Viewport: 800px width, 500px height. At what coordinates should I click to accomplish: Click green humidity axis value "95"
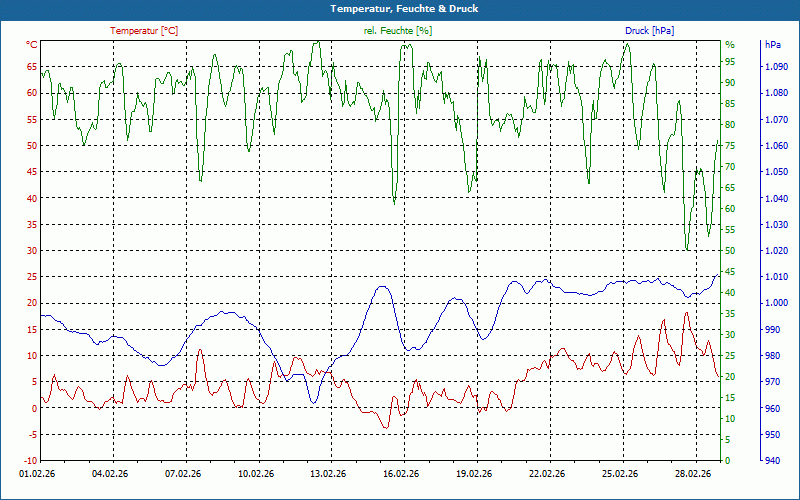pyautogui.click(x=730, y=62)
